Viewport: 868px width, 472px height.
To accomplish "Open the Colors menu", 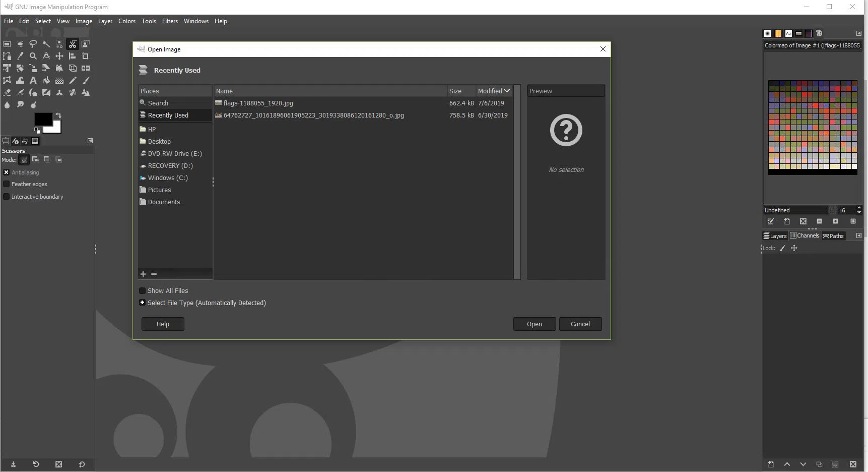I will click(127, 21).
